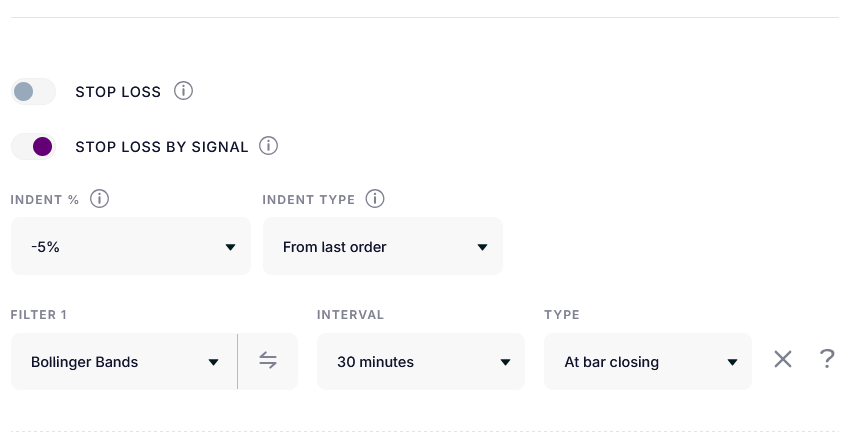
Task: Swap the Bollinger Bands filter direction
Action: (x=268, y=361)
